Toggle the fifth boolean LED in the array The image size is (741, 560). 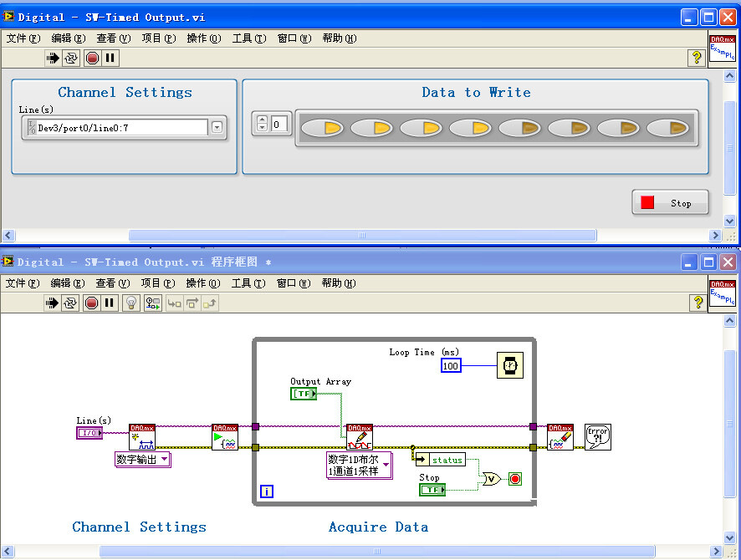519,128
